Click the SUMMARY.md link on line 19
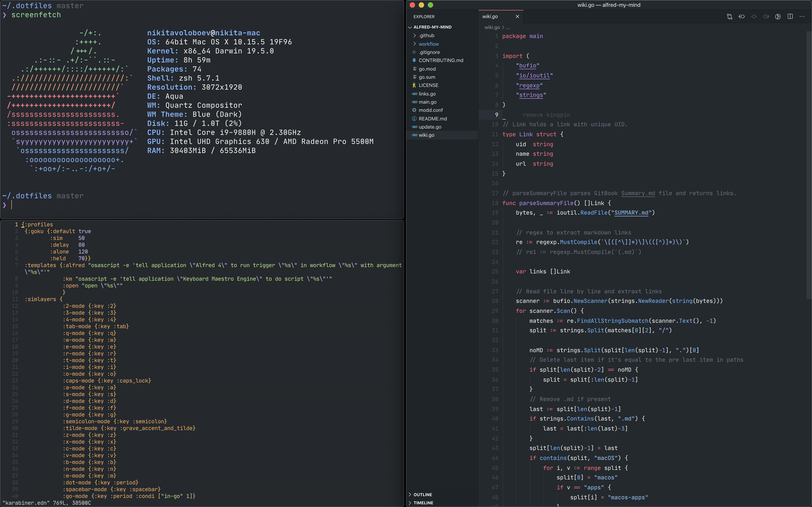Screen dimensions: 812x507 pyautogui.click(x=631, y=213)
